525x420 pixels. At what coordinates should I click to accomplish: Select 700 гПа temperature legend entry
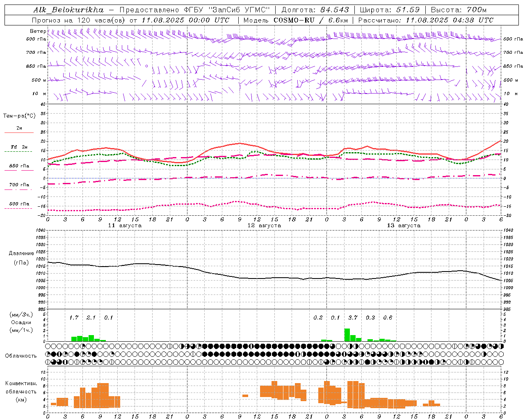[19, 185]
